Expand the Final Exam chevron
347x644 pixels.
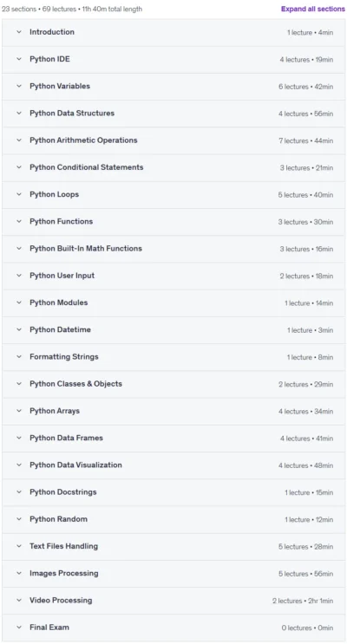pyautogui.click(x=19, y=628)
